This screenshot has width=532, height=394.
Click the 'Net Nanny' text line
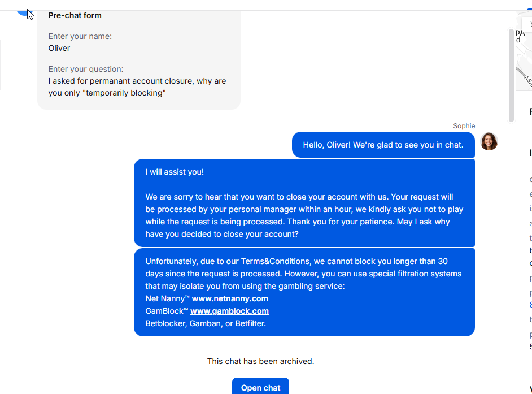coord(207,298)
